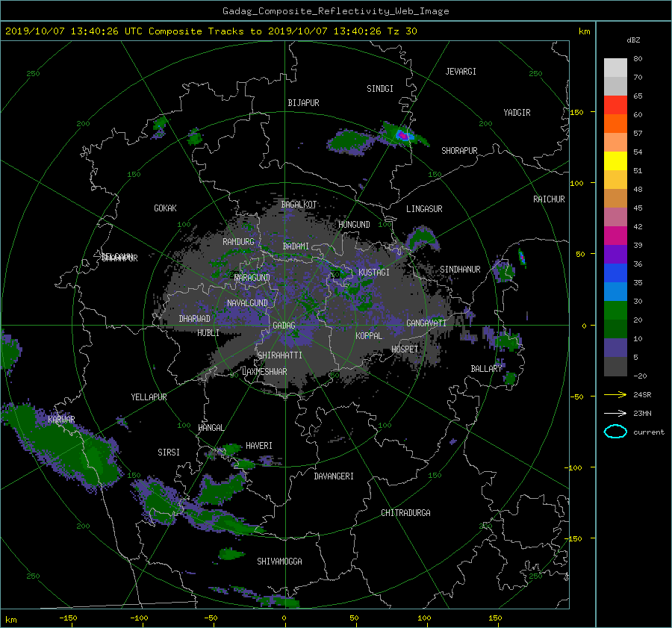Image resolution: width=672 pixels, height=628 pixels.
Task: Select the purple 10 dBZ color swatch
Action: 615,348
